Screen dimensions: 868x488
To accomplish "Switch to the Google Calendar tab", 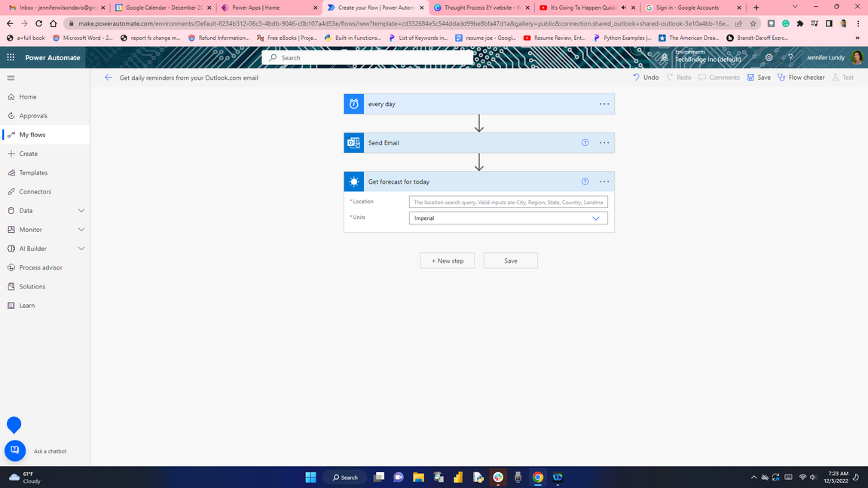I will tap(162, 8).
